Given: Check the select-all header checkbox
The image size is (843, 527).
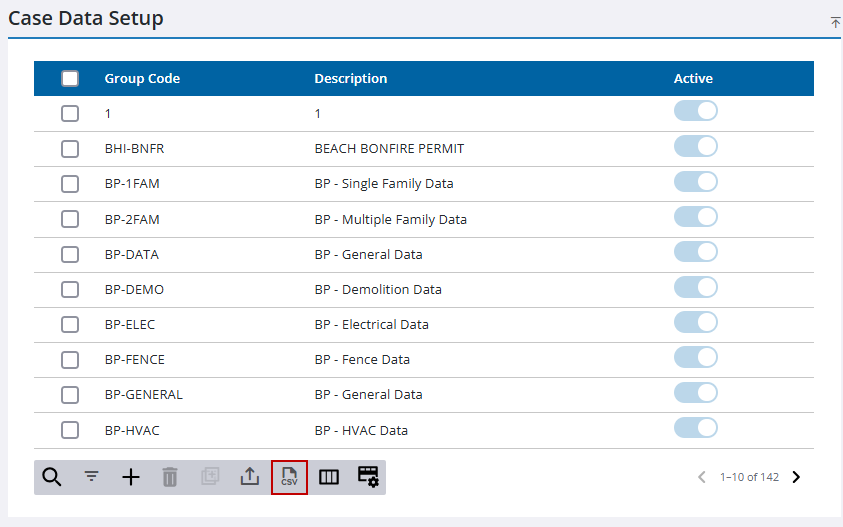Looking at the screenshot, I should (x=70, y=79).
